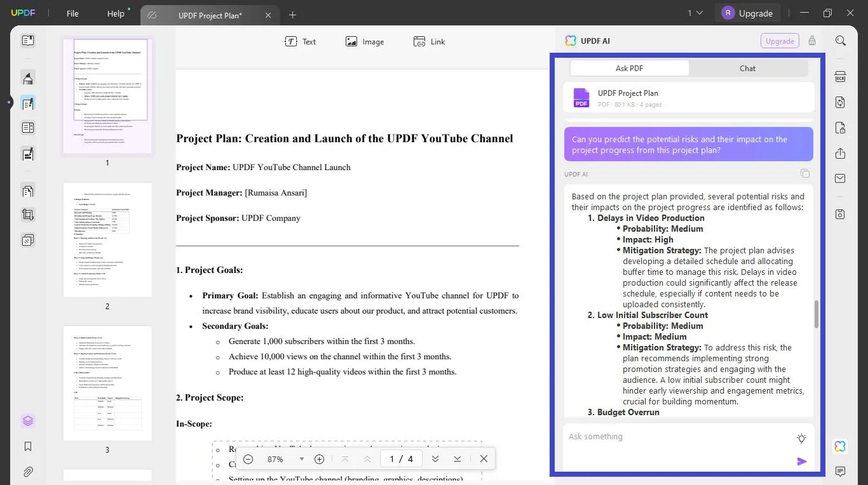Select the page 2 thumbnail
The height and width of the screenshot is (485, 868).
pos(107,240)
